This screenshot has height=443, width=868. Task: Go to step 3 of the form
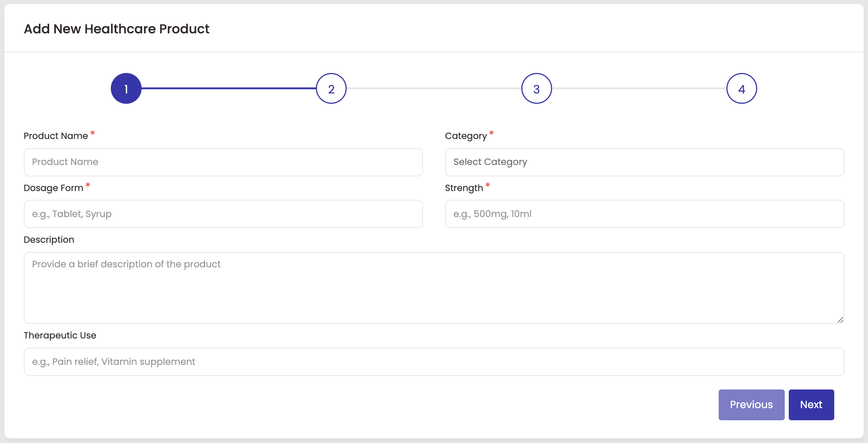(x=536, y=88)
